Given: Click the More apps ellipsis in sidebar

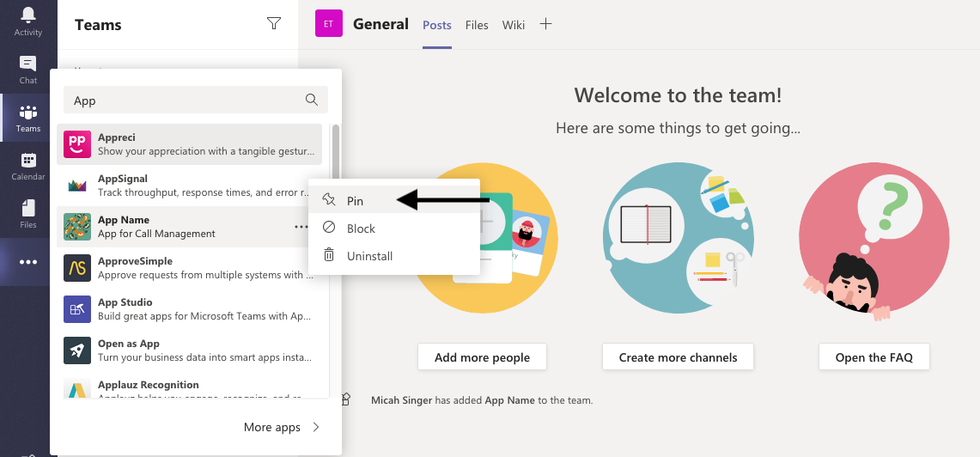Looking at the screenshot, I should [28, 262].
